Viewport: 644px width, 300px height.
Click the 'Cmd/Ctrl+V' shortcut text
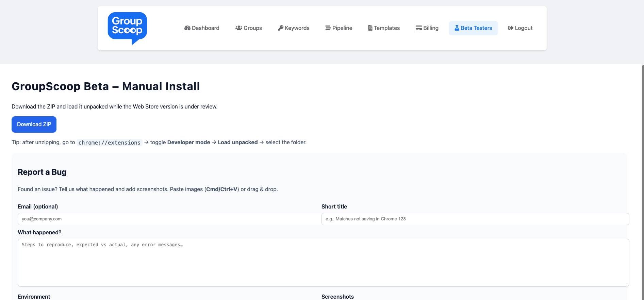222,189
